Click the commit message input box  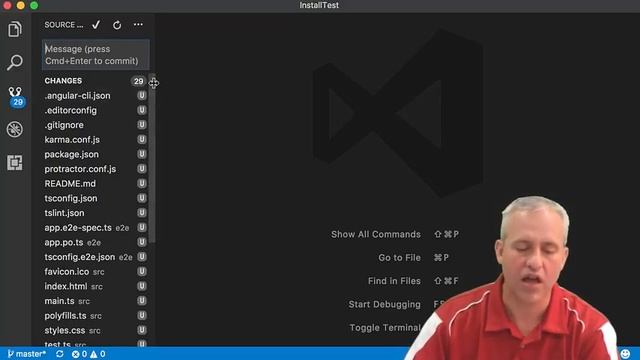[x=96, y=55]
